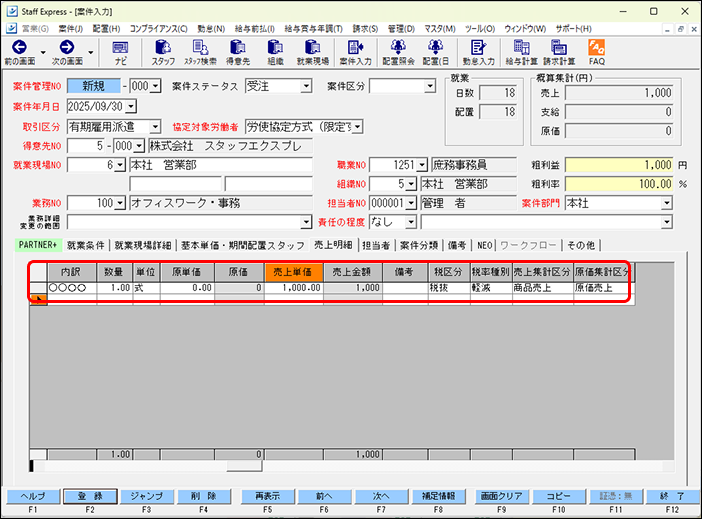Open the ナビ navigation icon
The width and height of the screenshot is (702, 519).
coord(120,47)
